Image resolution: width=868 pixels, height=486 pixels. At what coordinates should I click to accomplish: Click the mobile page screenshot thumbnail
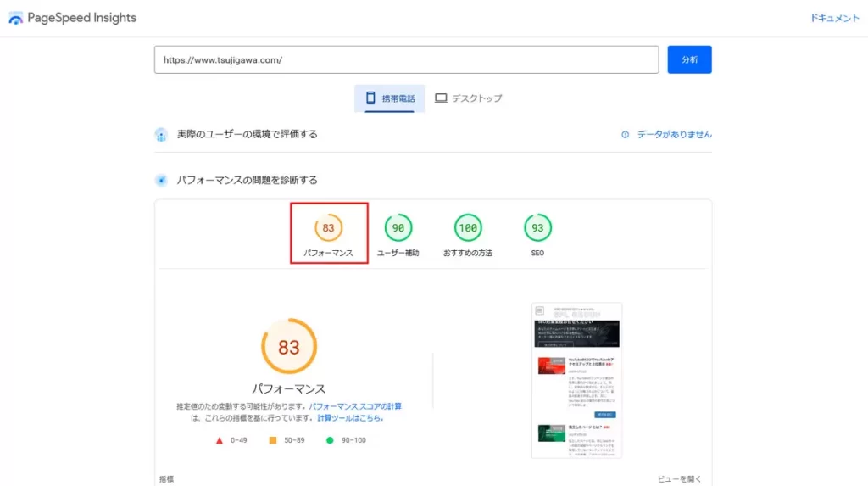click(576, 381)
